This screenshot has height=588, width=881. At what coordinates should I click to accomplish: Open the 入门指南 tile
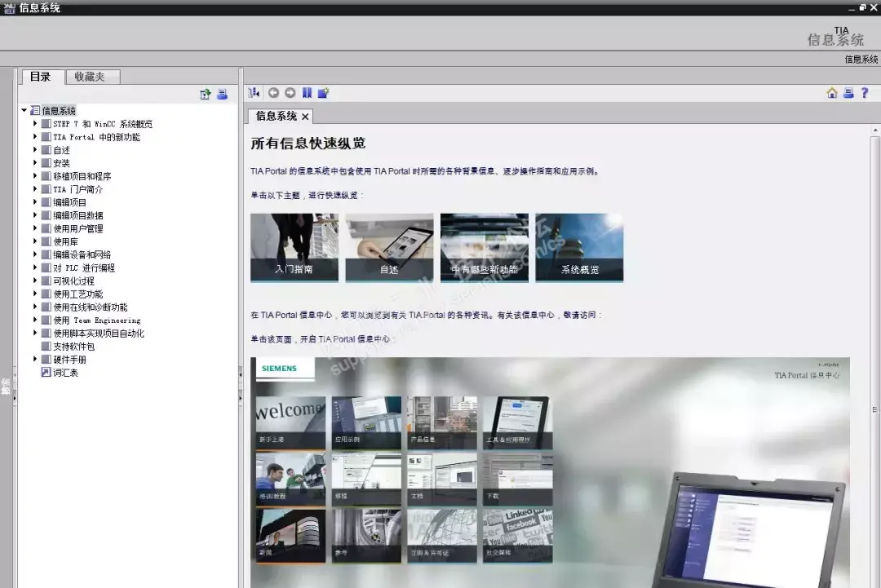pyautogui.click(x=294, y=247)
